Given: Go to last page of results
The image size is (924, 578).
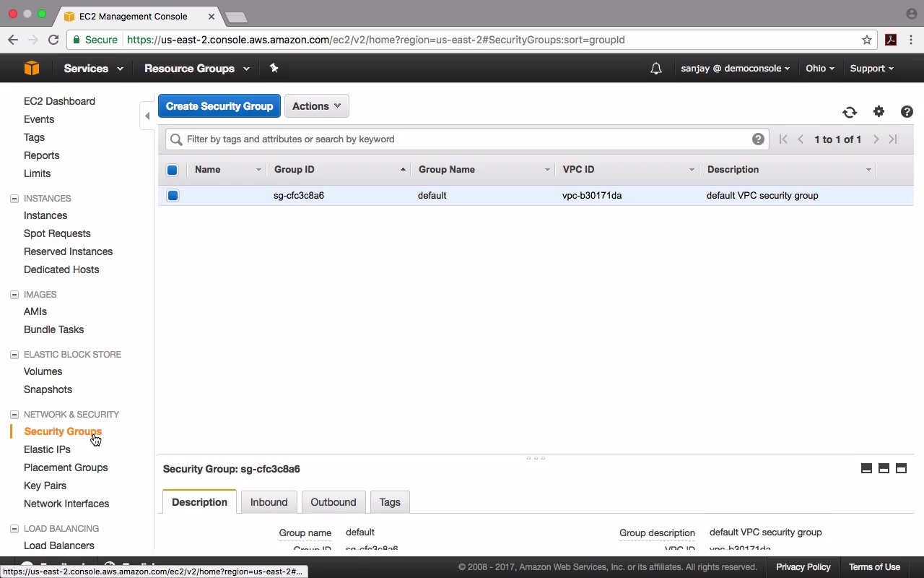Looking at the screenshot, I should (893, 139).
